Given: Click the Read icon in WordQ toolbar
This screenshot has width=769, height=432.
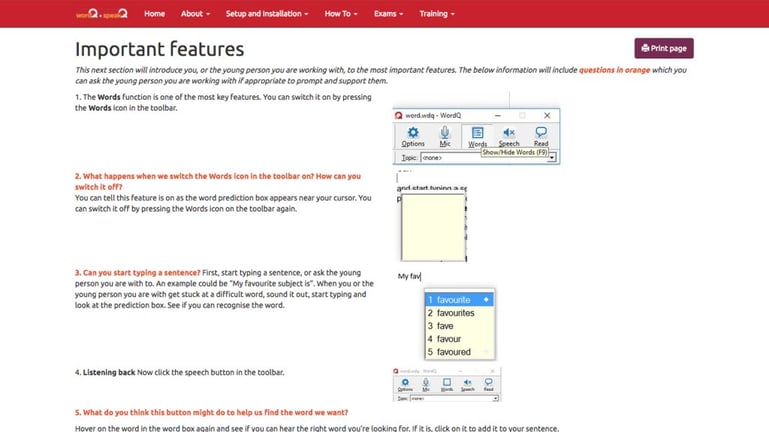Looking at the screenshot, I should [541, 136].
